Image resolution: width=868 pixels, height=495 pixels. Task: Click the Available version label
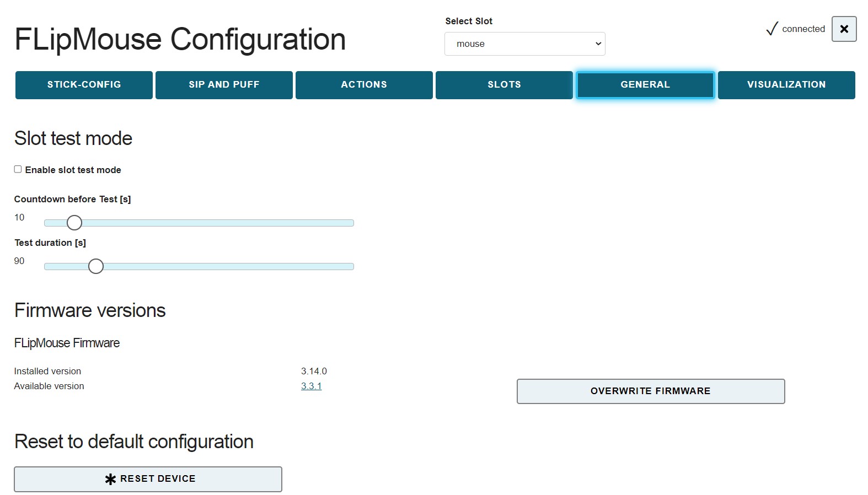point(49,386)
